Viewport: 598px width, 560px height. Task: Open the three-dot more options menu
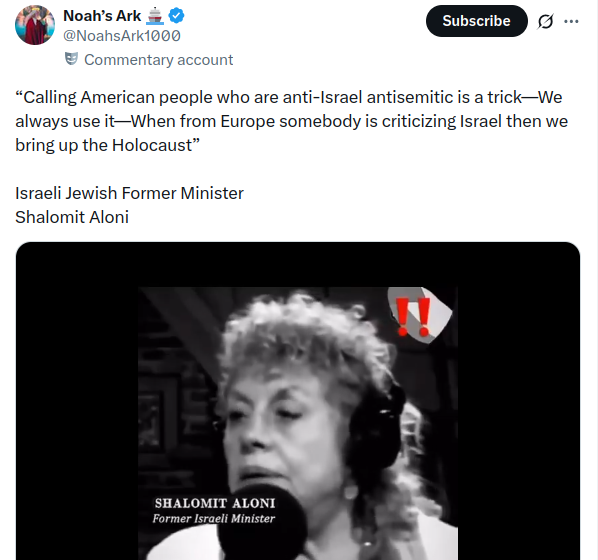click(571, 21)
